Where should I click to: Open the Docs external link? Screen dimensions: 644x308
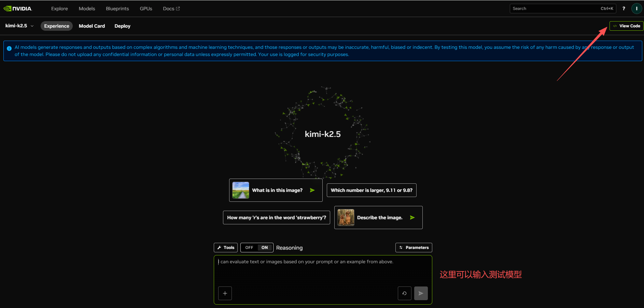tap(171, 9)
